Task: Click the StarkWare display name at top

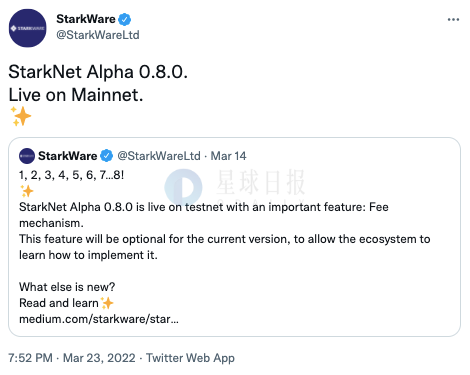Action: pos(86,19)
